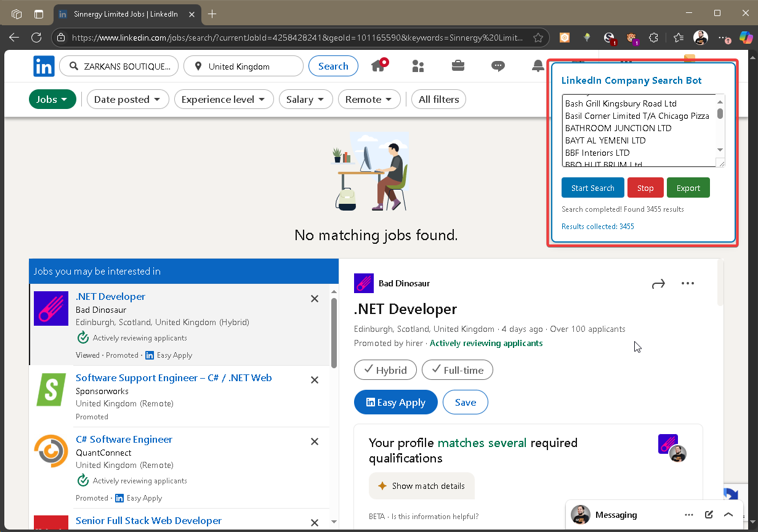Focus the United Kingdom location field

pos(244,66)
